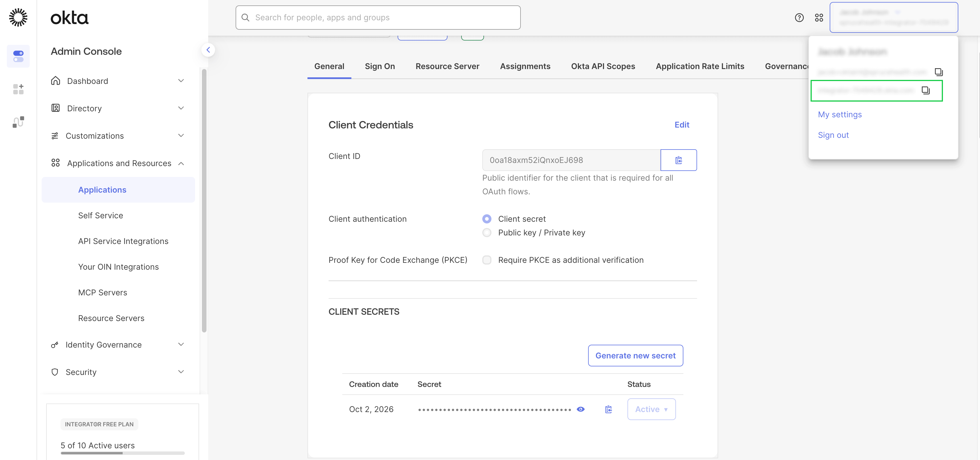Select Client secret authentication option
Image resolution: width=980 pixels, height=460 pixels.
(x=487, y=219)
